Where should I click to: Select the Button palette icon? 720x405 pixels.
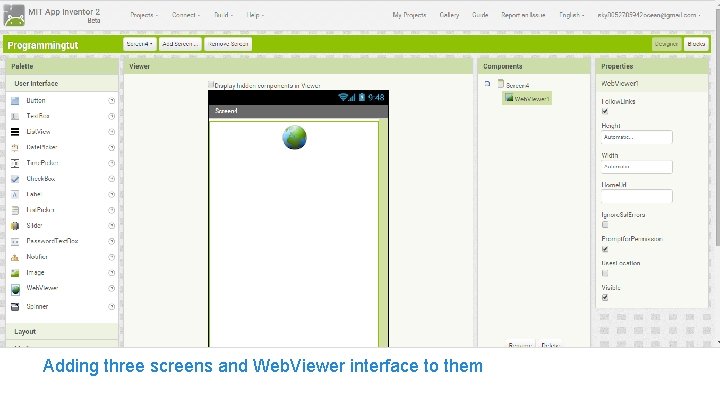coord(15,101)
